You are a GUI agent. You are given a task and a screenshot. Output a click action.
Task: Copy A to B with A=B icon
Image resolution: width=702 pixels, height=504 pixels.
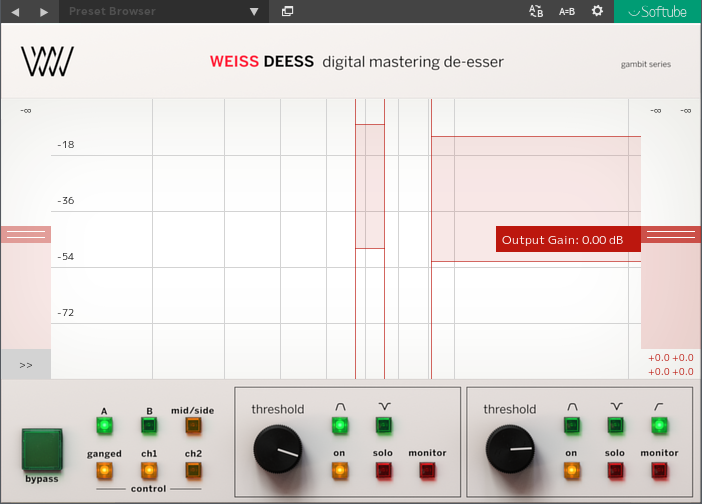coord(566,11)
